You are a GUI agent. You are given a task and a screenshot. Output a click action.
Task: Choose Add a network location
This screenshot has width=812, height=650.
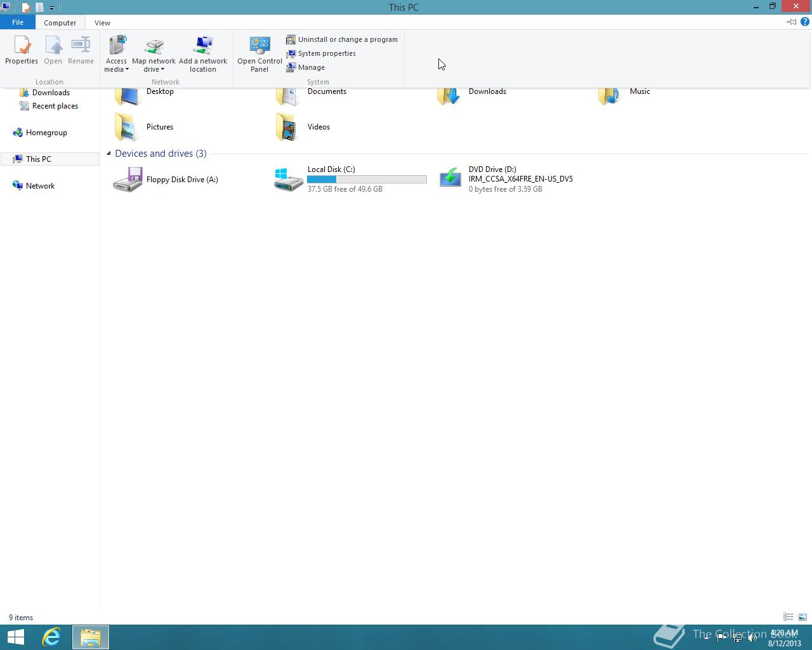tap(203, 54)
